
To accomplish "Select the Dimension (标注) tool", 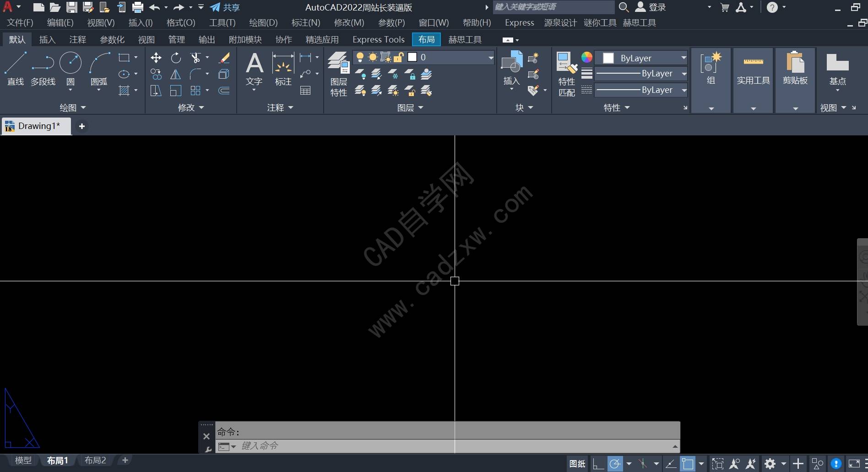I will (x=283, y=70).
